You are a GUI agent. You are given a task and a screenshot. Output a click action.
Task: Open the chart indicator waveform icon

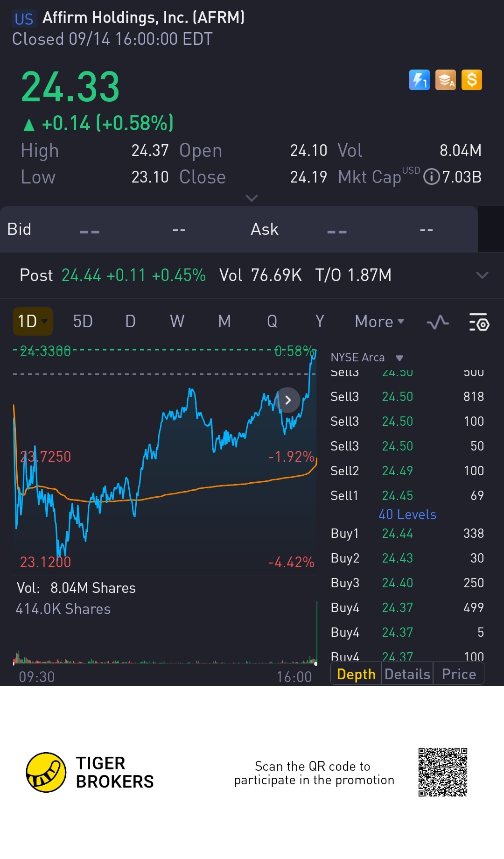point(438,322)
